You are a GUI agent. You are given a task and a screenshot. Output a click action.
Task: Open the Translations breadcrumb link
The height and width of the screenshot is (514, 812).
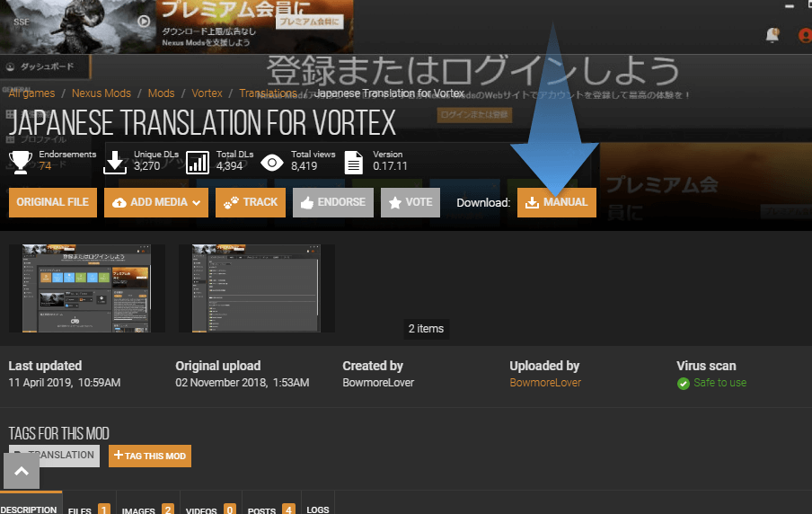[x=269, y=93]
